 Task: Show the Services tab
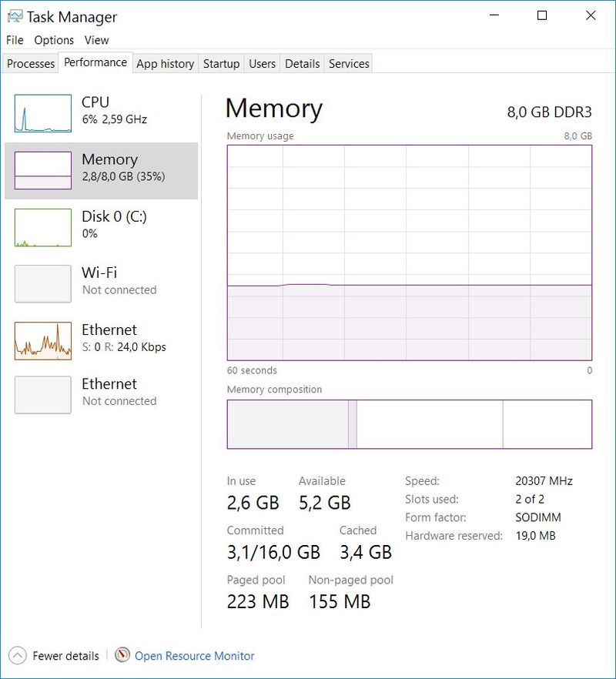(x=349, y=64)
